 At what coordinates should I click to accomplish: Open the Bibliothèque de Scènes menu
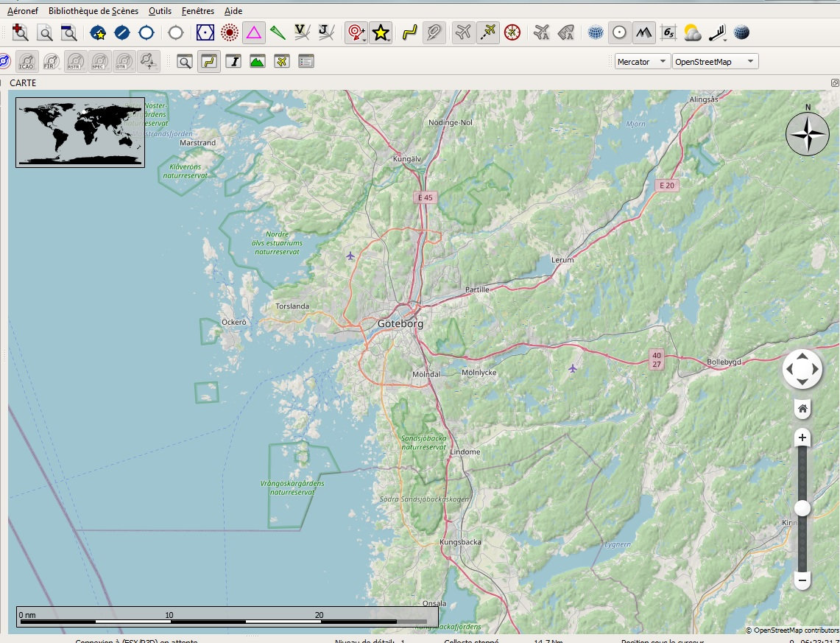93,11
